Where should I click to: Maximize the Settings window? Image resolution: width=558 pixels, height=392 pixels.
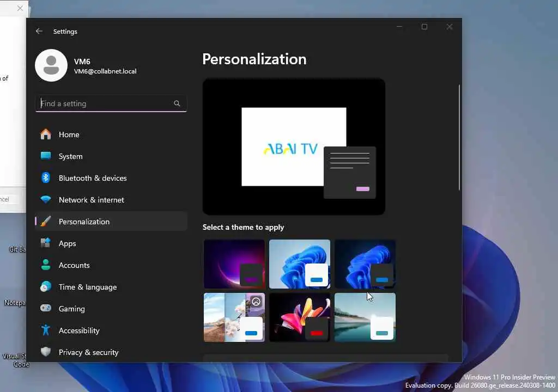tap(424, 27)
